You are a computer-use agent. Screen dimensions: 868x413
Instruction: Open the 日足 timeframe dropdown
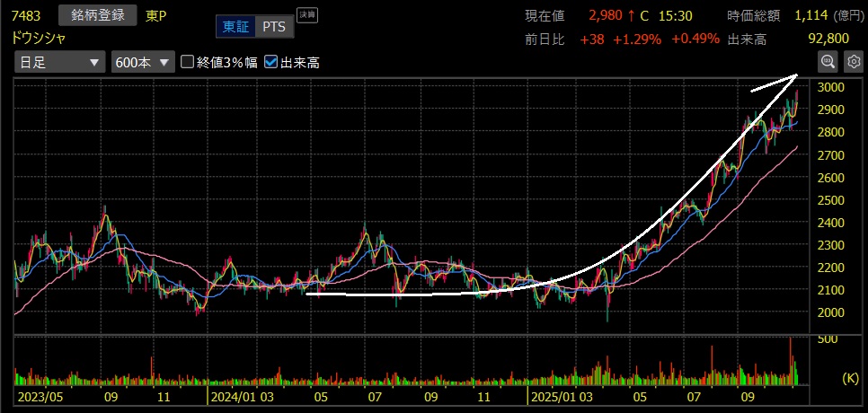point(58,62)
